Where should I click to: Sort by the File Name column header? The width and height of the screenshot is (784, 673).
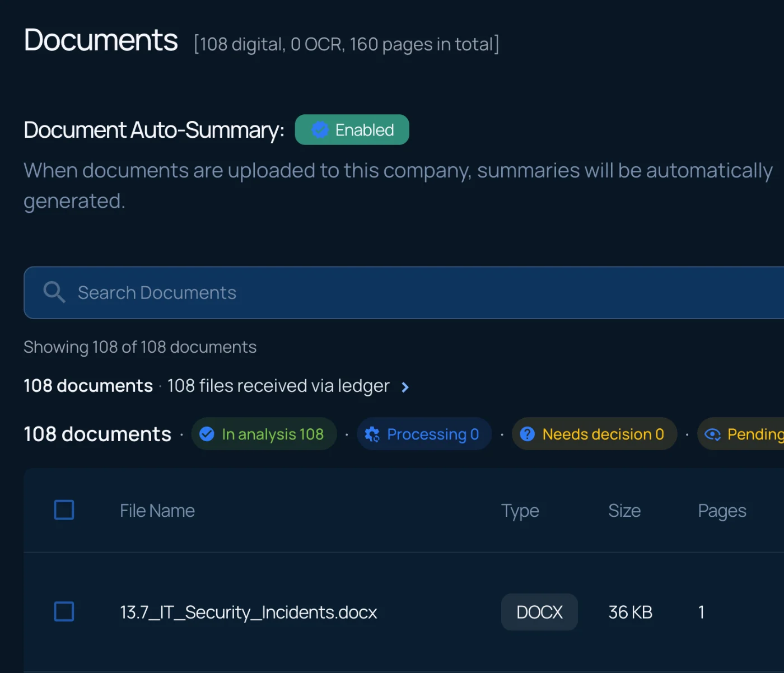[x=157, y=511]
